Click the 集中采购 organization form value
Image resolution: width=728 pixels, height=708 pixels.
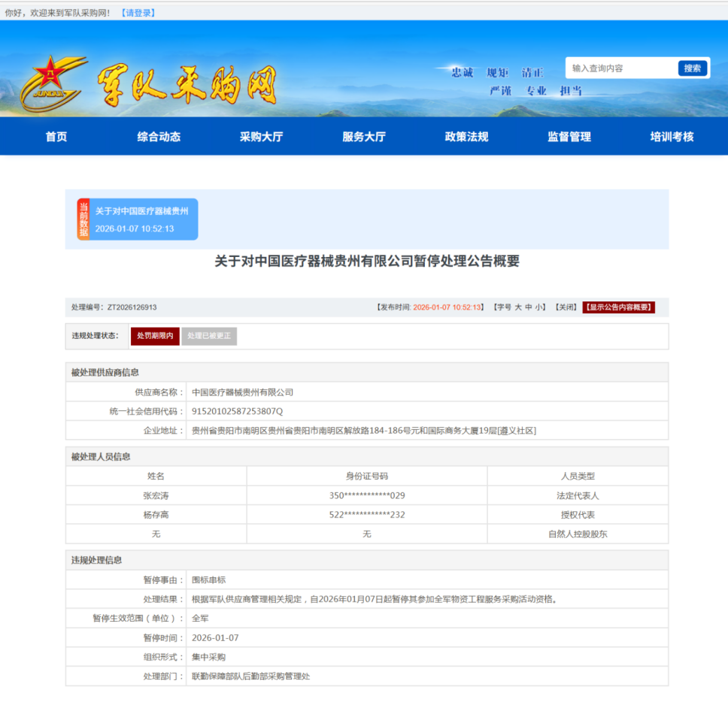point(208,657)
